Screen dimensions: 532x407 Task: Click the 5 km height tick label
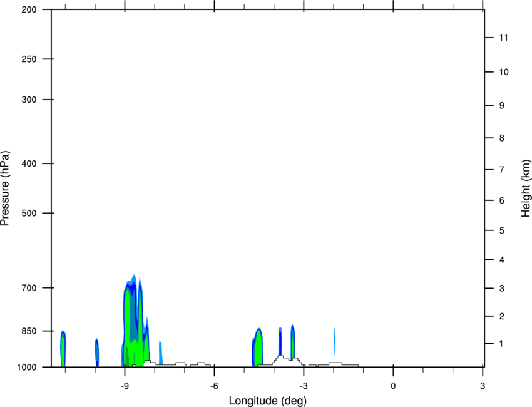pyautogui.click(x=502, y=231)
